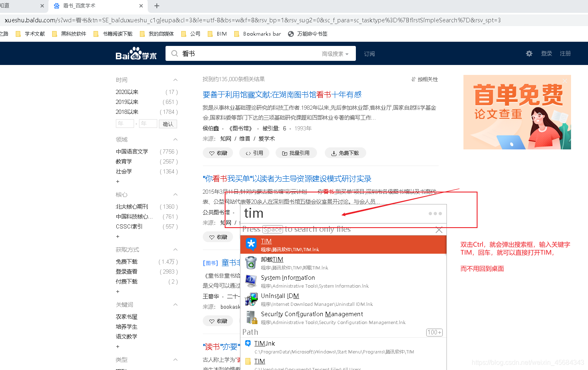The height and width of the screenshot is (370, 588).
Task: Filter by 北大核心期刊
Action: tap(132, 207)
